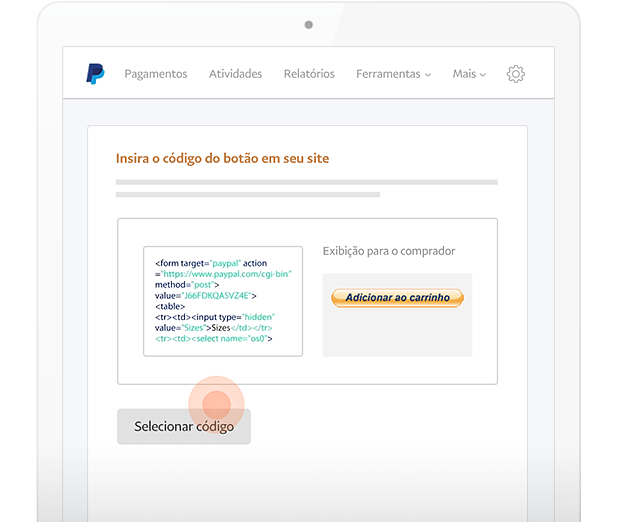Click the tablet front camera dot
The image size is (618, 522).
[x=308, y=24]
